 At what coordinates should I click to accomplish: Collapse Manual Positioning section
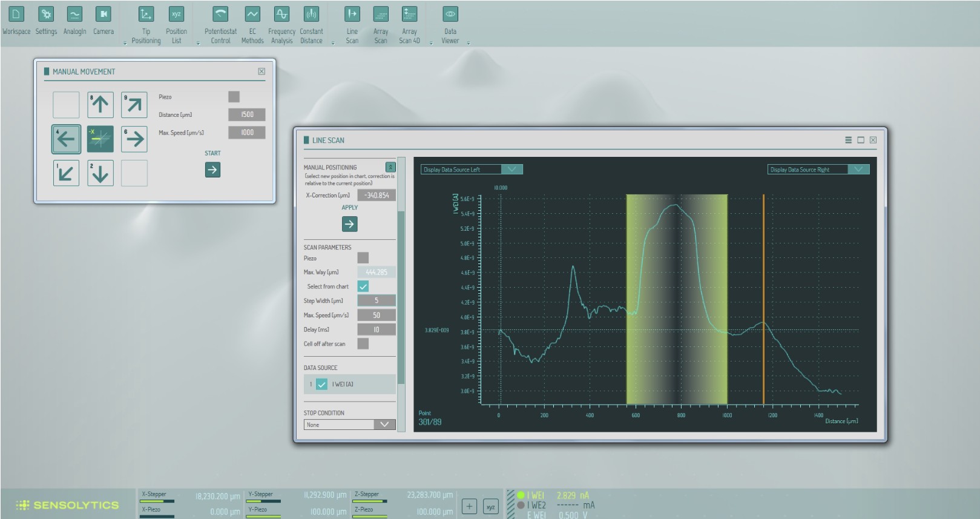390,167
